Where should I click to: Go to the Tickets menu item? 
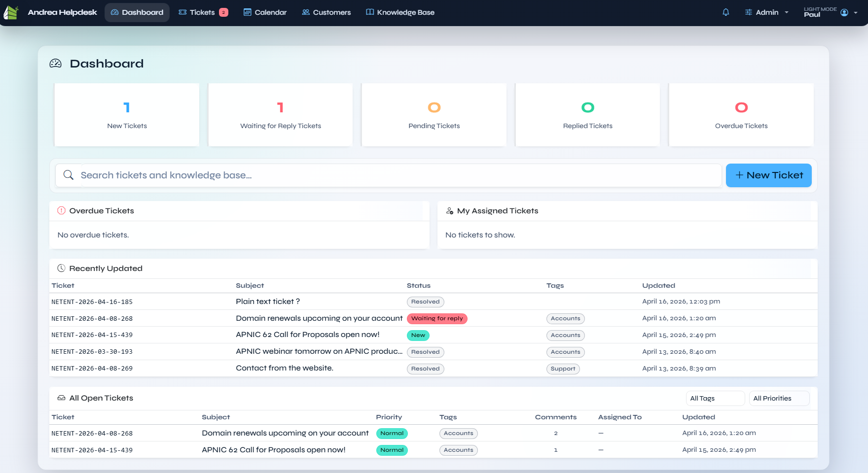pyautogui.click(x=203, y=12)
